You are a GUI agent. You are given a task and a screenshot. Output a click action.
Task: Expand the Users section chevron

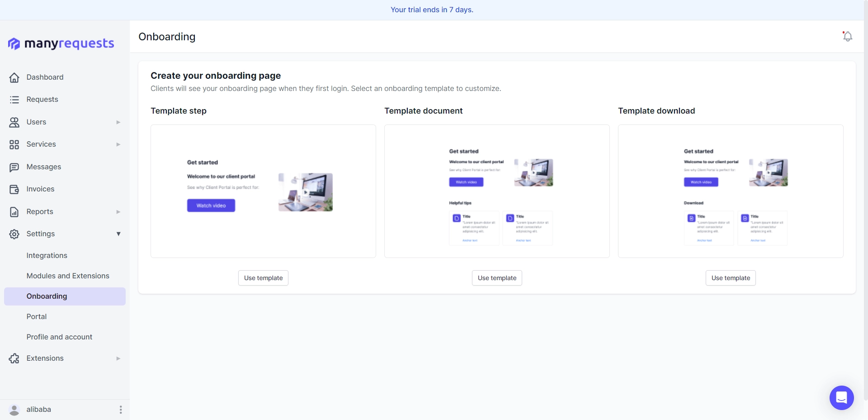[118, 122]
